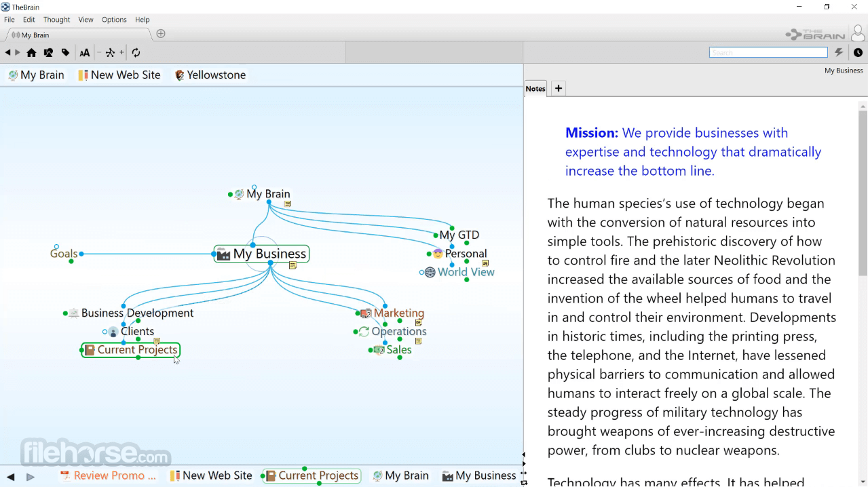
Task: Click the AA text size icon
Action: click(84, 53)
